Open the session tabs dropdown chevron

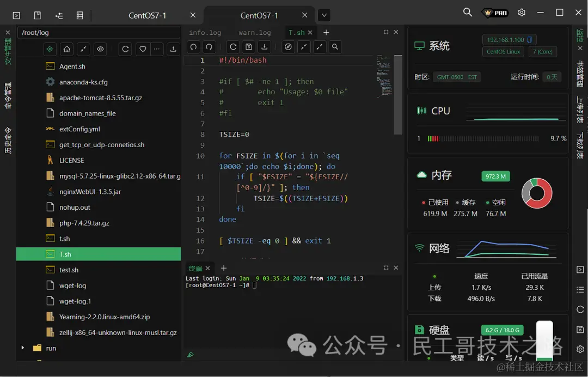click(324, 15)
